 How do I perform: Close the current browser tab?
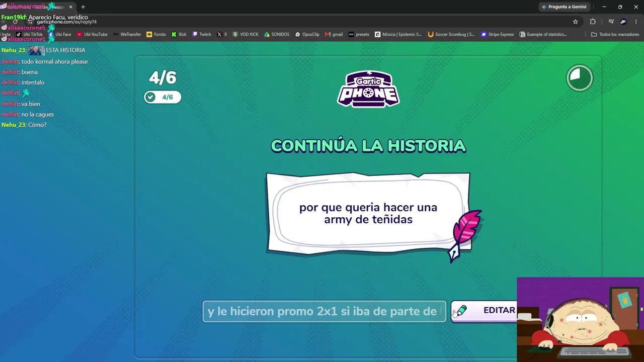[70, 7]
